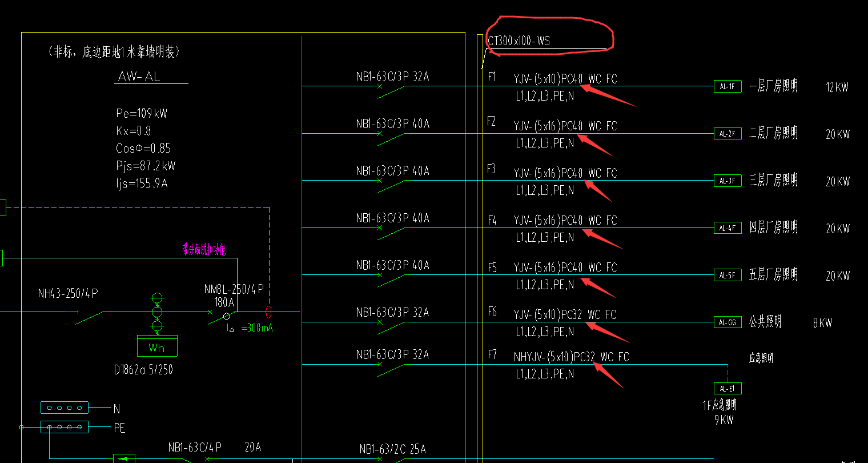Select the 公共照明 load description
This screenshot has width=868, height=463.
(x=765, y=322)
